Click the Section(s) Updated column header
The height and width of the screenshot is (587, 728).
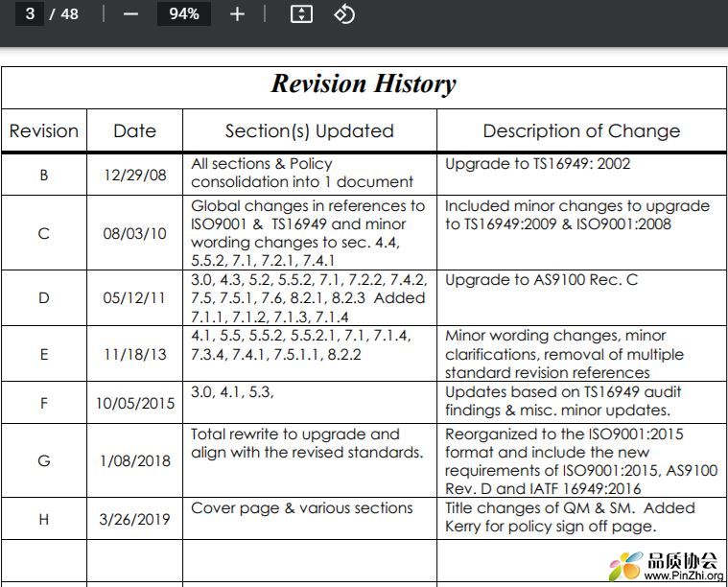pos(309,131)
